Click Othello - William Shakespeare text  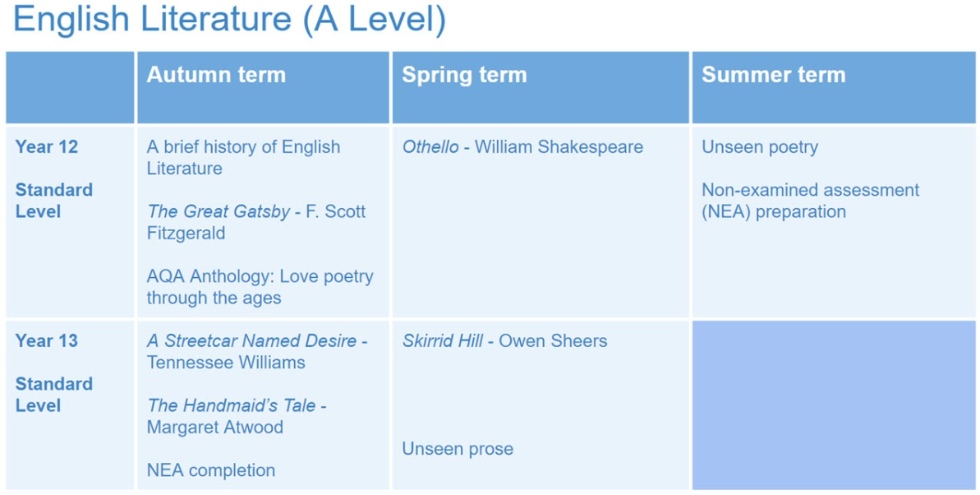click(x=522, y=148)
